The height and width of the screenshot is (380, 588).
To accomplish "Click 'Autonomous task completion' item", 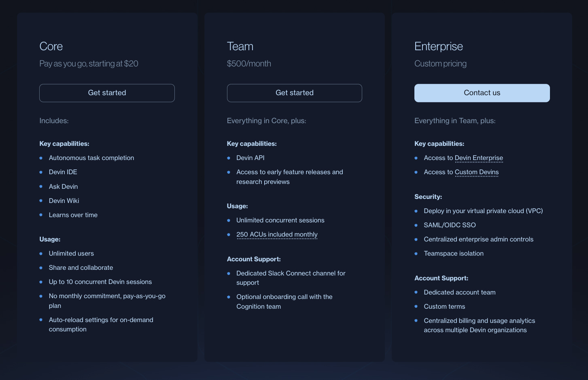I will [x=91, y=158].
